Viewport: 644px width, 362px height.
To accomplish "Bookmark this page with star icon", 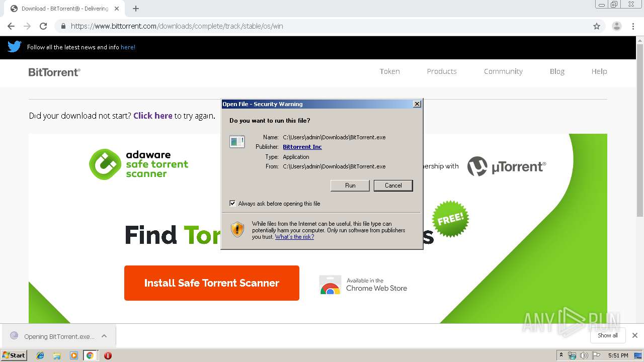I will point(597,26).
